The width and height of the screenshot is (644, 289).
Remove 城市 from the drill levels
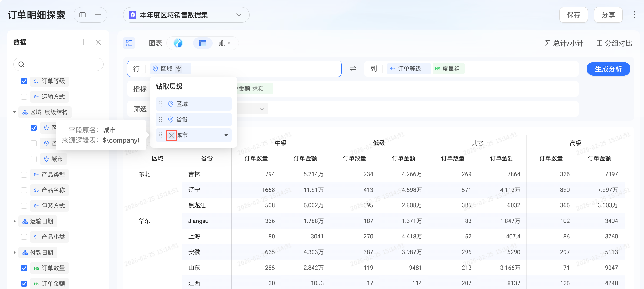[x=171, y=135]
